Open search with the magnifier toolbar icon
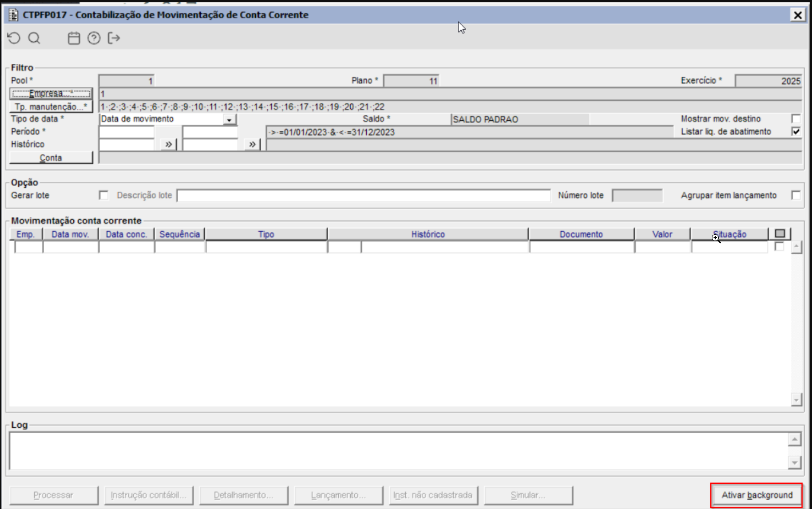The image size is (812, 509). [x=34, y=38]
